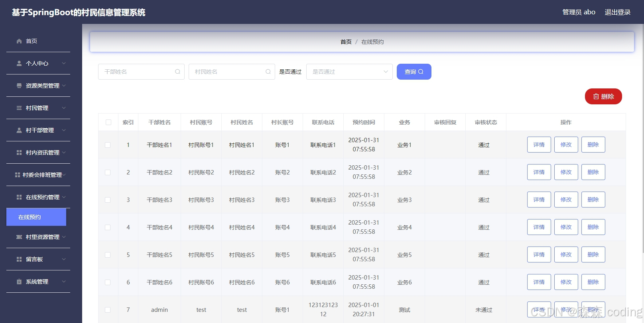This screenshot has width=644, height=323.
Task: Click the list icon beside 村民管理
Action: [x=19, y=108]
